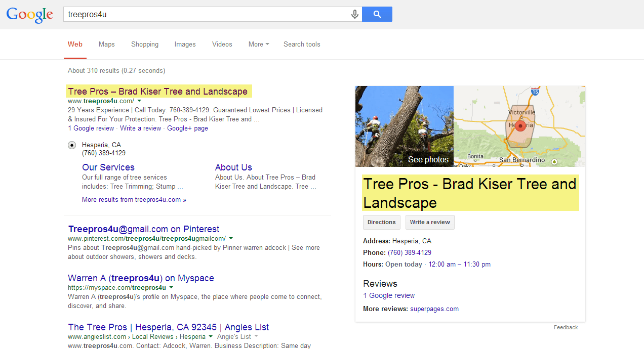
Task: Switch to the Maps tab
Action: (107, 45)
